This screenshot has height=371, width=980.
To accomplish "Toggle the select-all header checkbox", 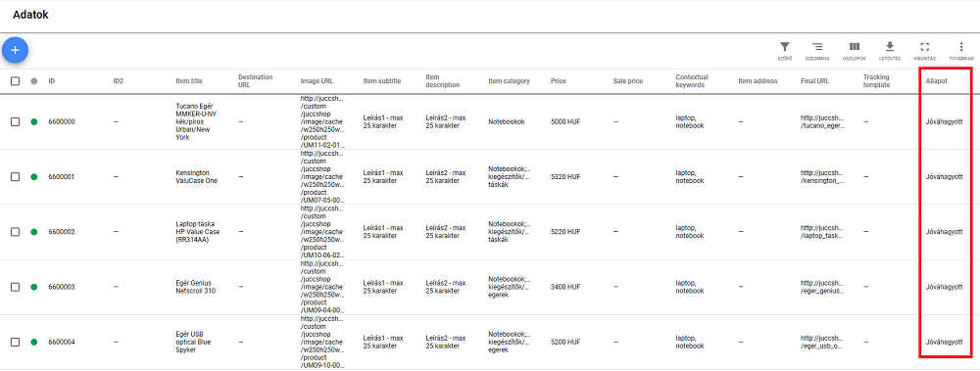I will click(16, 81).
